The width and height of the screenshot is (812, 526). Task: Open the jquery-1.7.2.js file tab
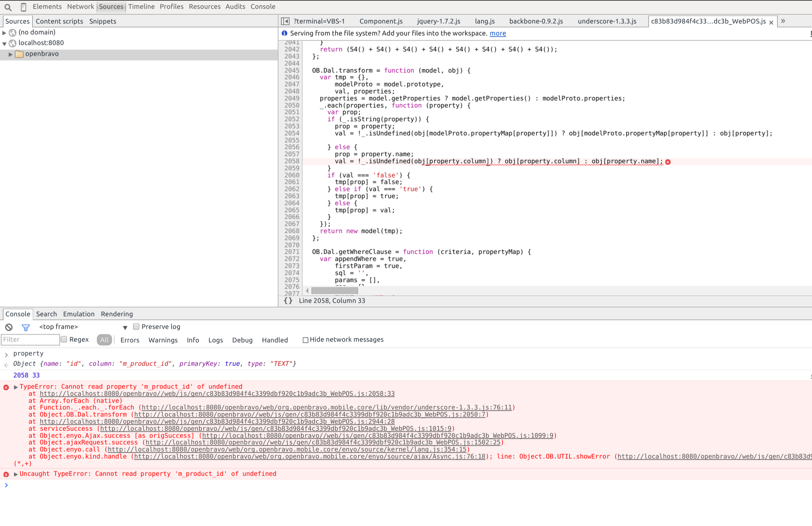point(438,21)
